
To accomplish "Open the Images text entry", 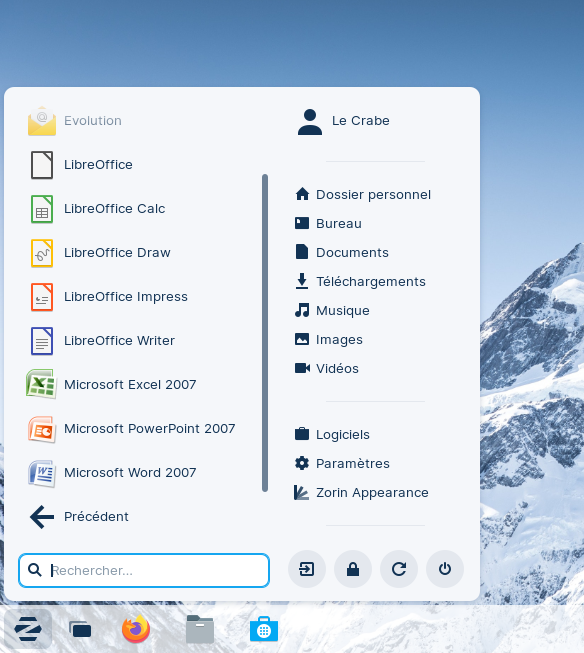I will coord(339,340).
